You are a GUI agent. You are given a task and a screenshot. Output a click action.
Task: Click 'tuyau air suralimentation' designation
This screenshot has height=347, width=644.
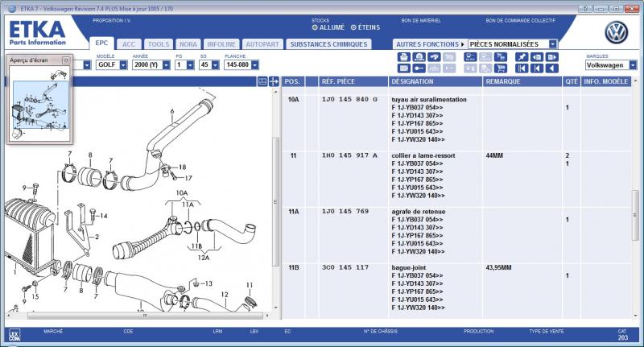(429, 99)
